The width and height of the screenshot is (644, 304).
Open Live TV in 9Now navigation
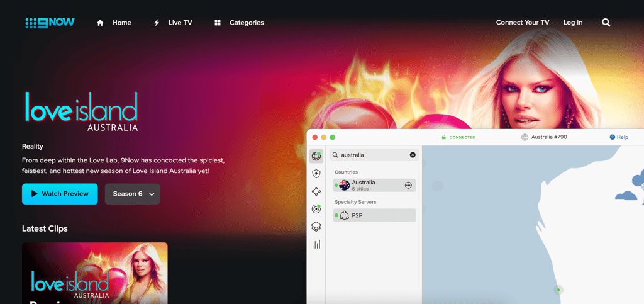point(173,23)
